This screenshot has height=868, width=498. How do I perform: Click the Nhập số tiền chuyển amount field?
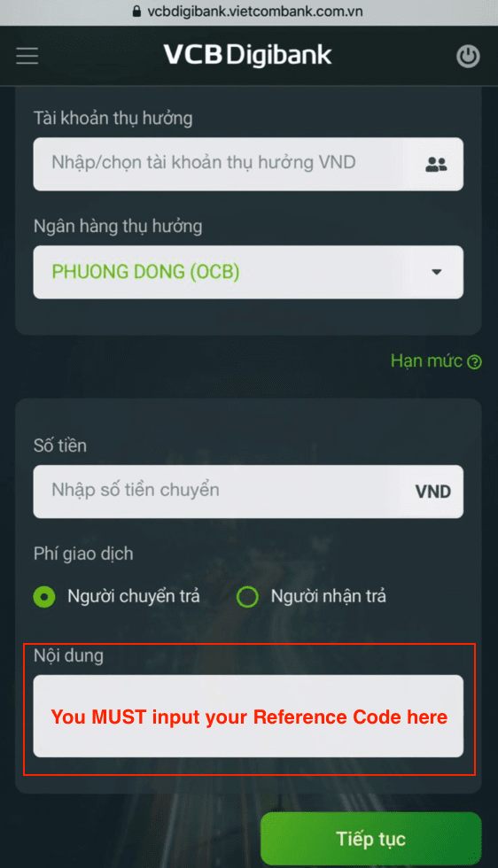click(x=248, y=492)
